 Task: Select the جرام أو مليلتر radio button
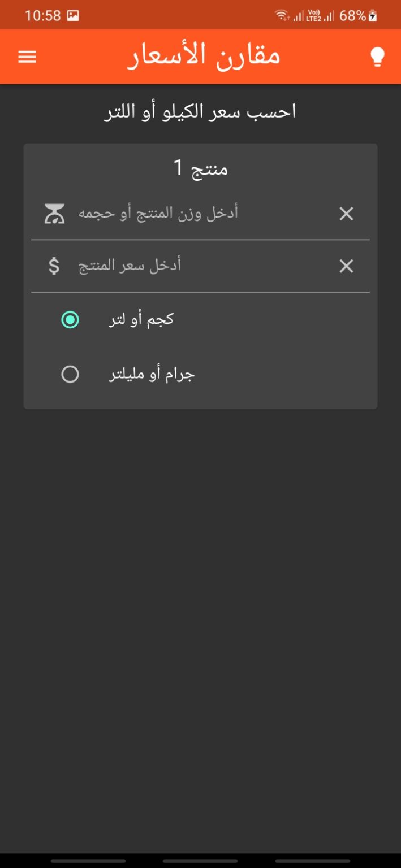70,374
